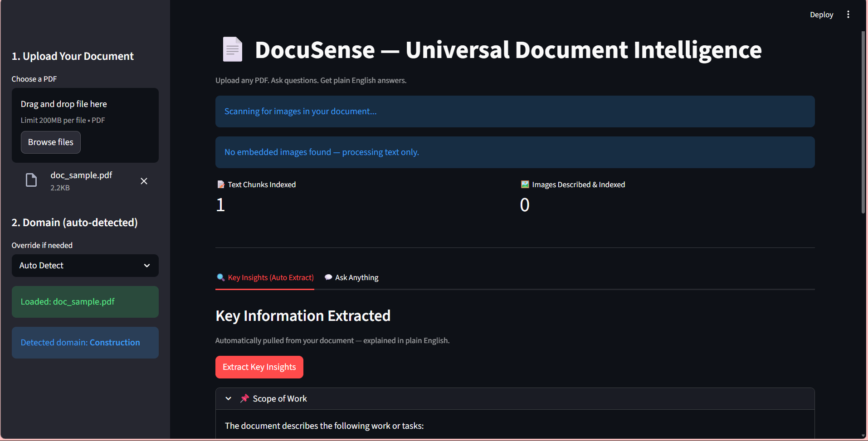This screenshot has width=868, height=441.
Task: Remove doc_sample.pdf using the X button
Action: [x=144, y=181]
